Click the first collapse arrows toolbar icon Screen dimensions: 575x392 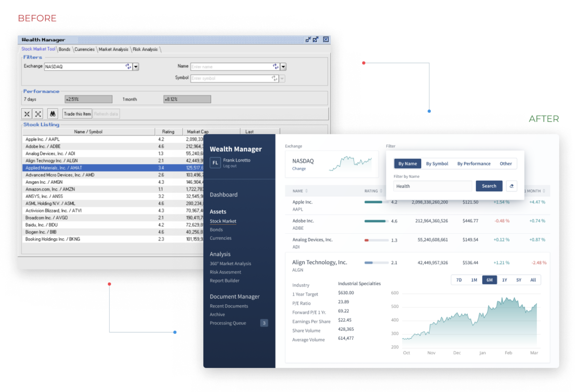pyautogui.click(x=27, y=114)
